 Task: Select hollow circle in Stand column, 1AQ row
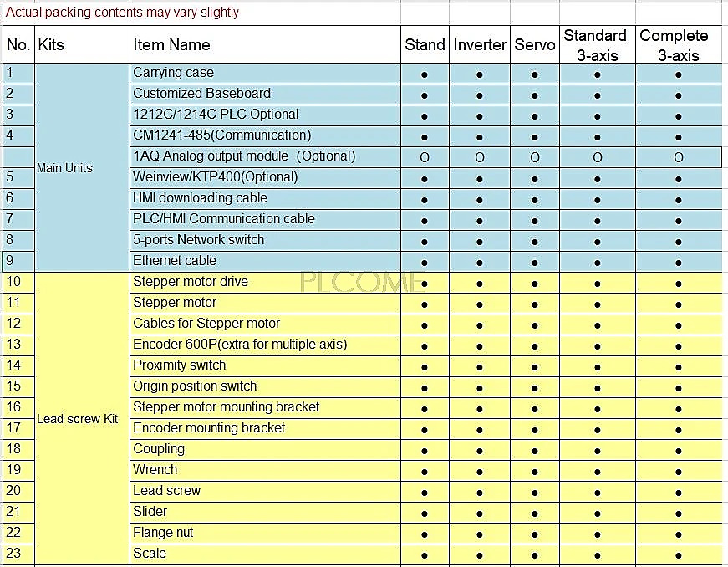pos(425,157)
